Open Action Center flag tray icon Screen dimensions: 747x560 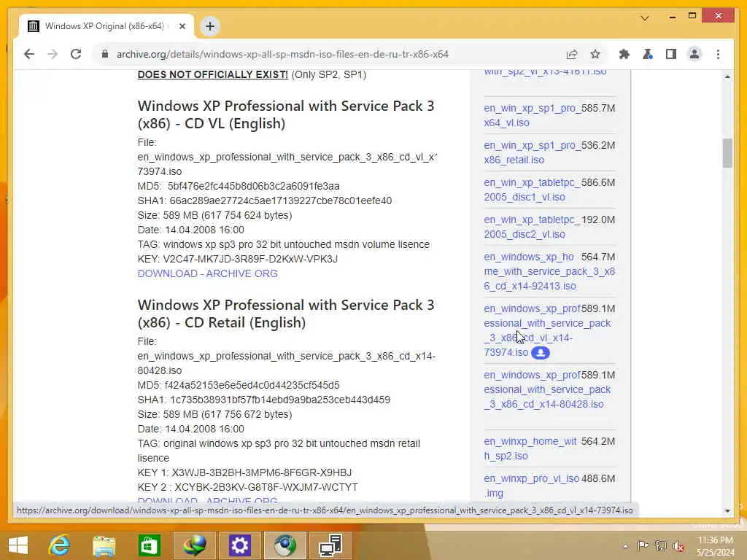(x=643, y=546)
